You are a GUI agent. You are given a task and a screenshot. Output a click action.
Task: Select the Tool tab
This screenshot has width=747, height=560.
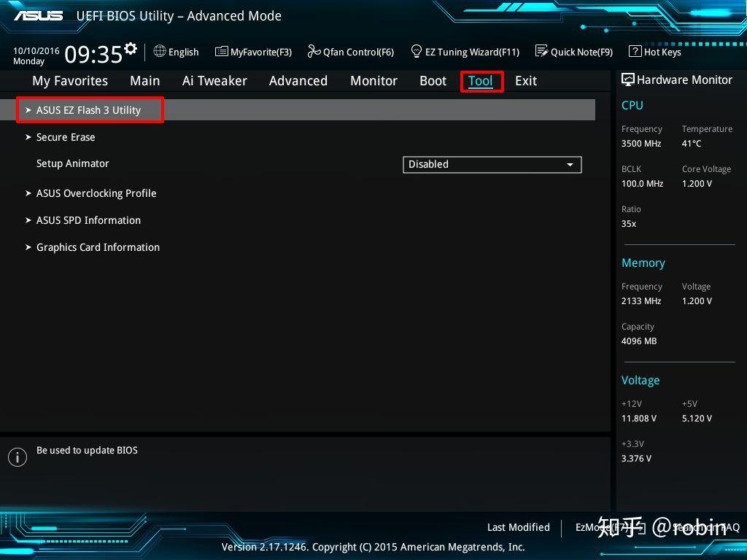pos(481,81)
